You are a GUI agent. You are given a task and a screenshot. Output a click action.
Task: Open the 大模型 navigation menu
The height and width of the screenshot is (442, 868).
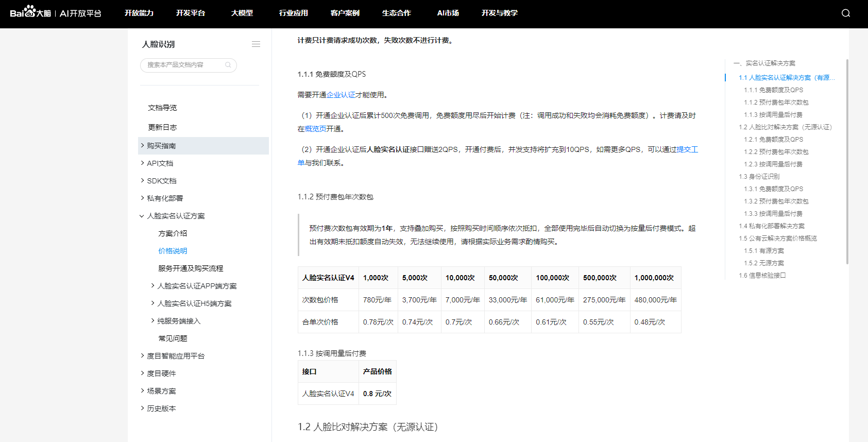pos(242,13)
